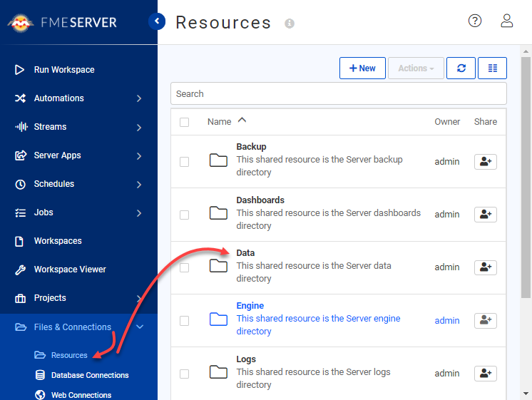Share the Data resource

(x=486, y=267)
